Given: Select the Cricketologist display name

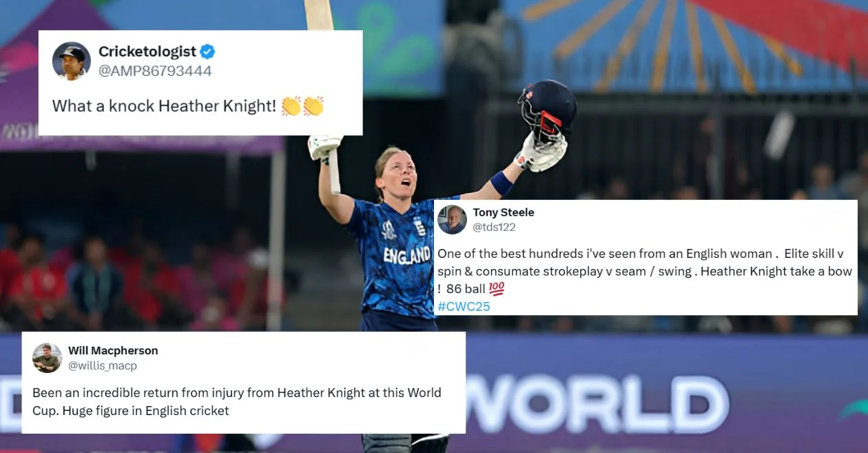Looking at the screenshot, I should [x=147, y=52].
